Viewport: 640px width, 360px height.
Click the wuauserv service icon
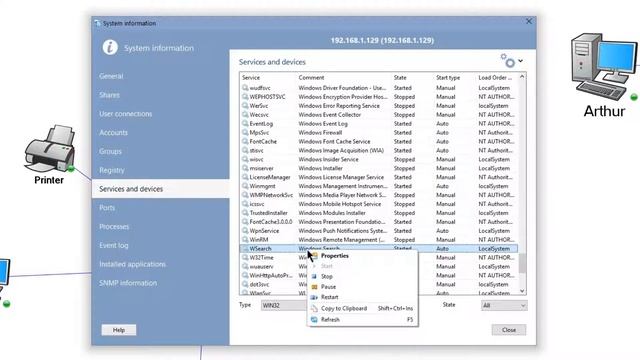point(245,267)
